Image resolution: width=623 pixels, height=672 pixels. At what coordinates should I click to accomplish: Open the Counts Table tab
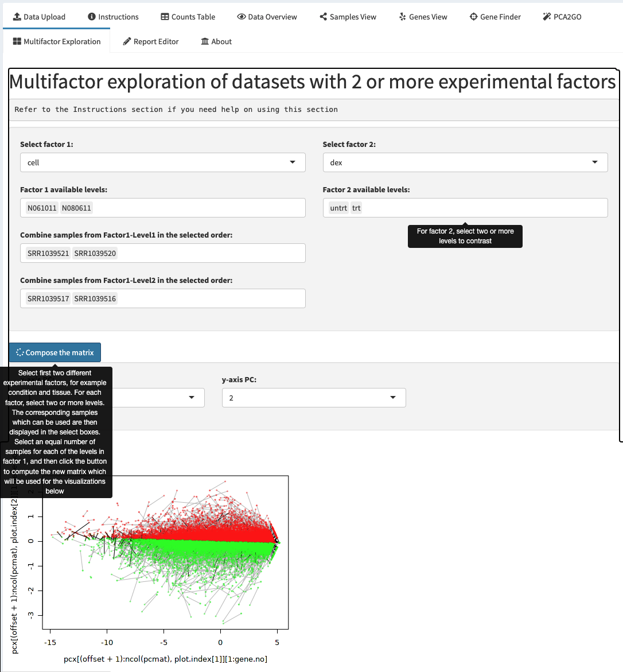(188, 17)
